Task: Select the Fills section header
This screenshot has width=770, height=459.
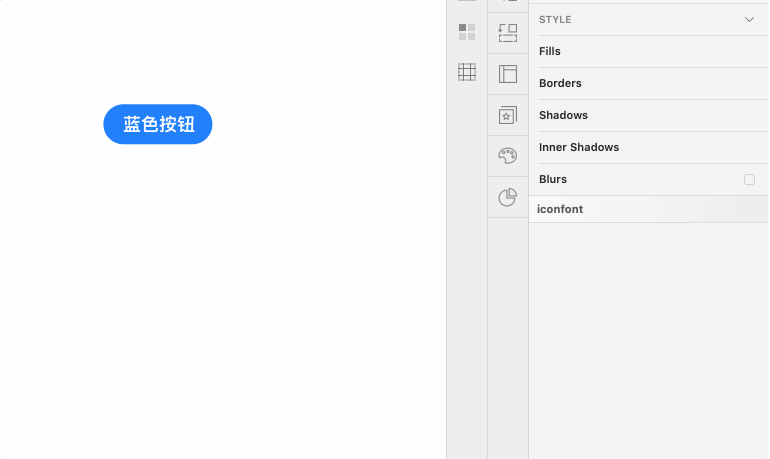Action: click(x=550, y=51)
